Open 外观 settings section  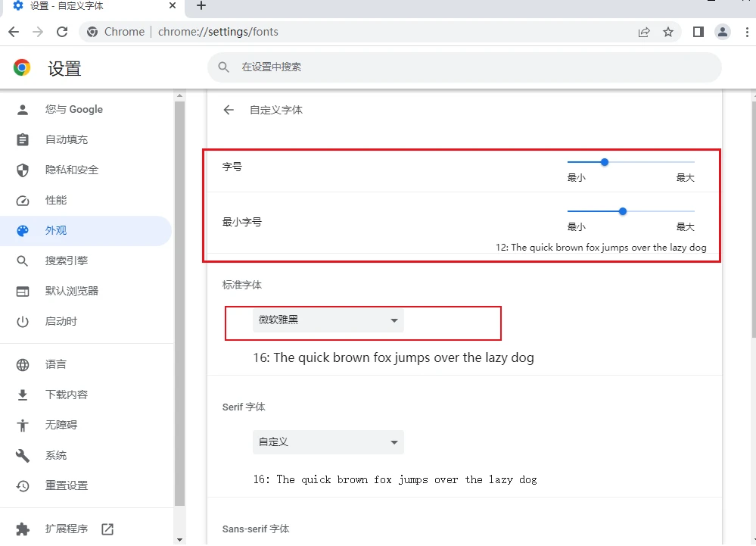pos(56,230)
